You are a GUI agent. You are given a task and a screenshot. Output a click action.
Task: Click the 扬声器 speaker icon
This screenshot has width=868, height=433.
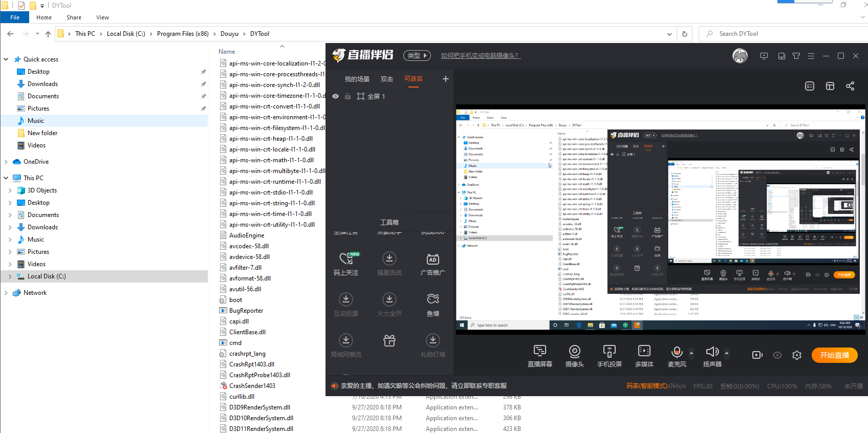click(712, 352)
